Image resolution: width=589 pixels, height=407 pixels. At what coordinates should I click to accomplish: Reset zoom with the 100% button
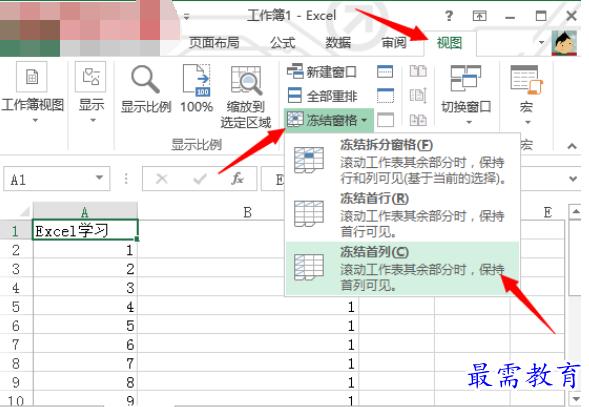coord(196,89)
